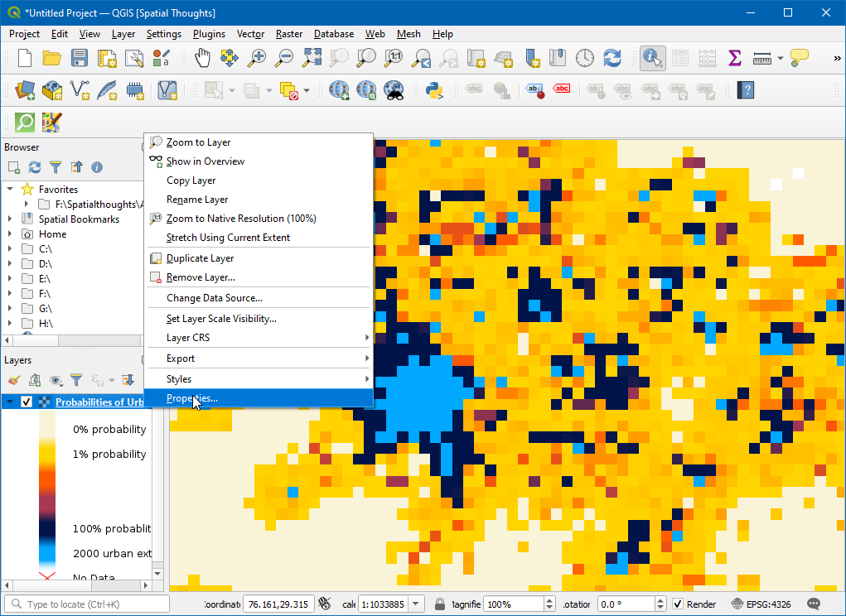This screenshot has height=616, width=846.
Task: Toggle the Render checkbox in status bar
Action: pos(678,604)
